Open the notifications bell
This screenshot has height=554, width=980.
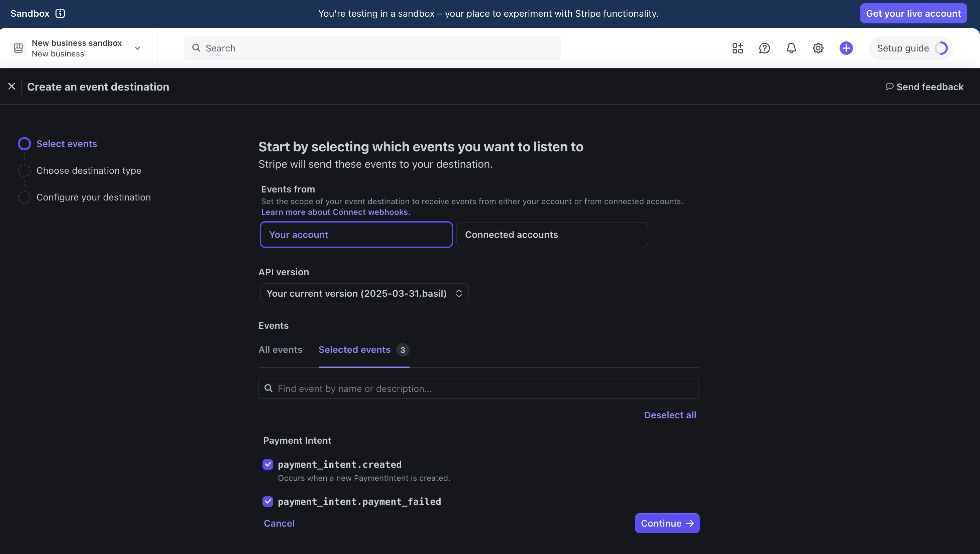(x=791, y=48)
